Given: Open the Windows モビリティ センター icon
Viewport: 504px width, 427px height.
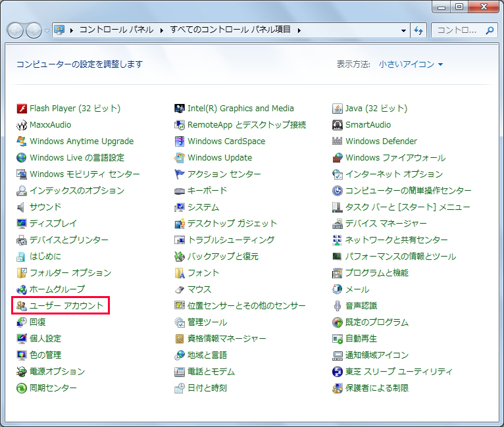Looking at the screenshot, I should [x=22, y=174].
